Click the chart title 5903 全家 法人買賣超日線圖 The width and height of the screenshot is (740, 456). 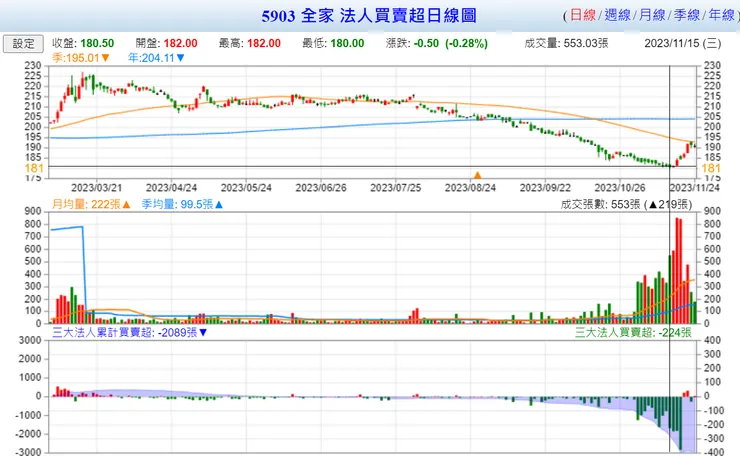369,16
